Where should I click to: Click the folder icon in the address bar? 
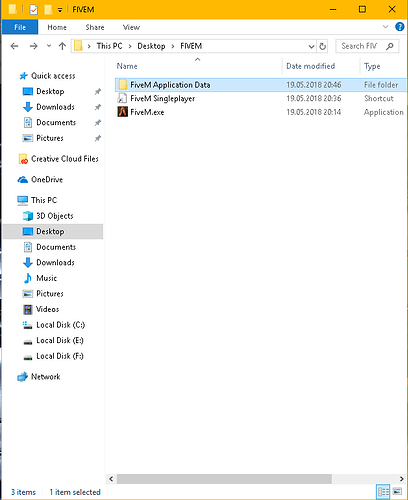[78, 46]
